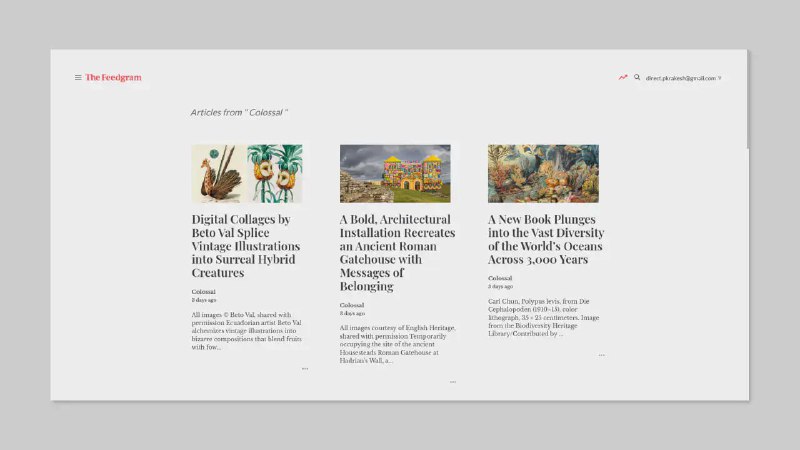The width and height of the screenshot is (800, 450).
Task: Open Bold Architectural Installation article title
Action: tap(396, 252)
